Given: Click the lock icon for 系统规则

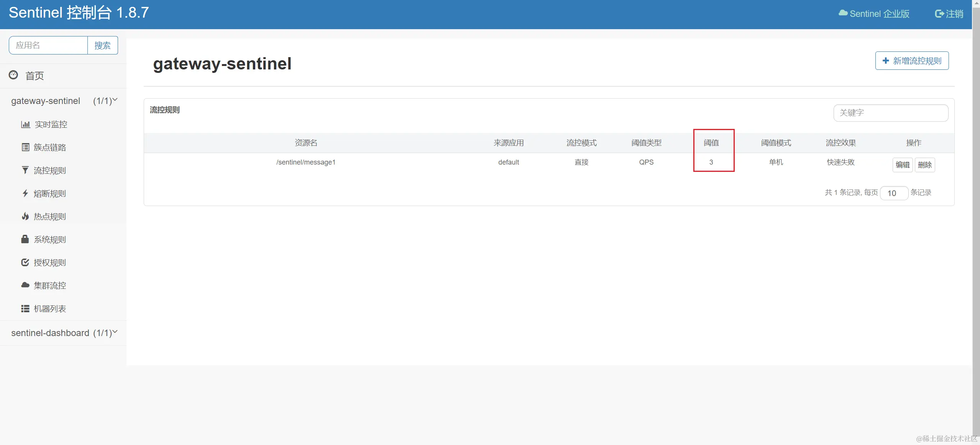Looking at the screenshot, I should click(x=25, y=239).
